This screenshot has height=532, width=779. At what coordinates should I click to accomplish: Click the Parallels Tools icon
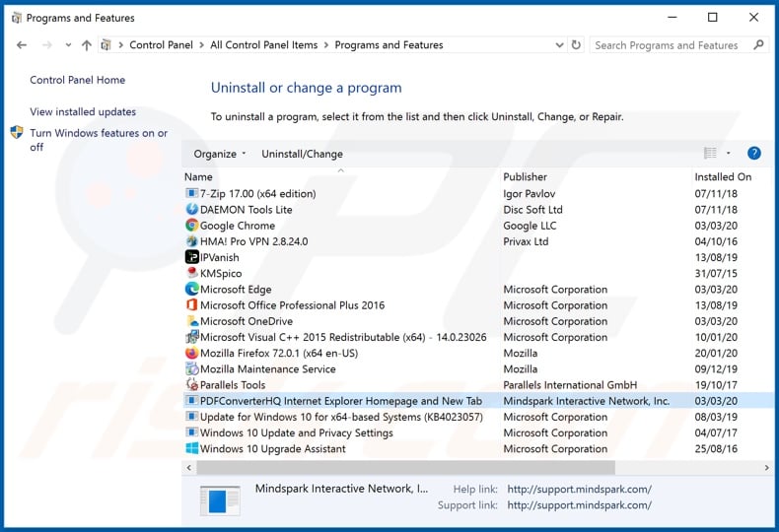pyautogui.click(x=191, y=384)
